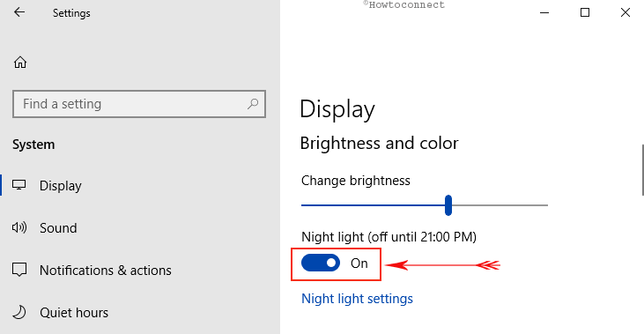
Task: Maximize the Settings window
Action: coord(585,12)
